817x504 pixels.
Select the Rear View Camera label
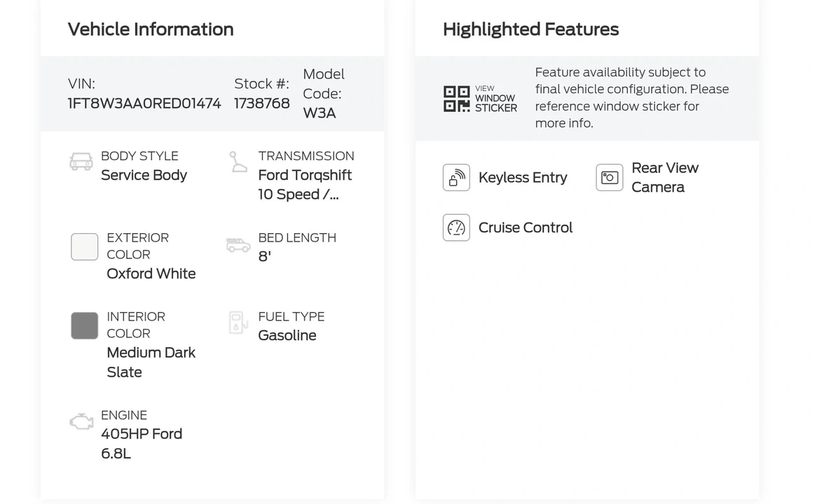pos(665,178)
